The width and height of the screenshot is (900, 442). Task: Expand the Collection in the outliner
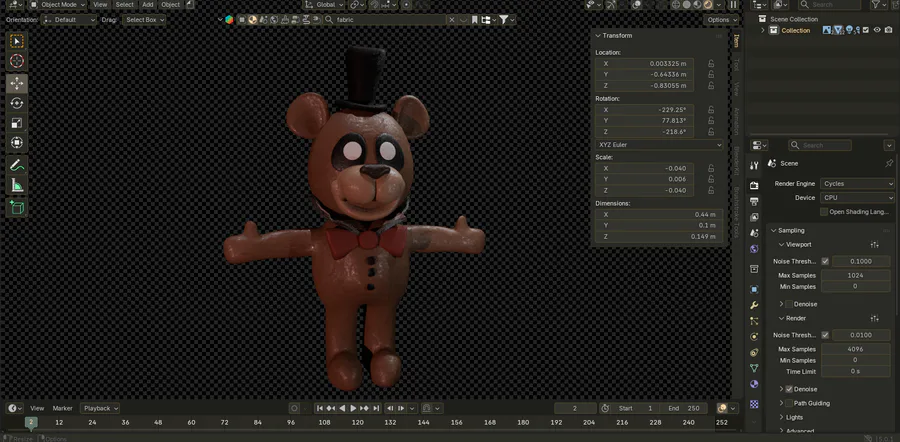tap(762, 30)
